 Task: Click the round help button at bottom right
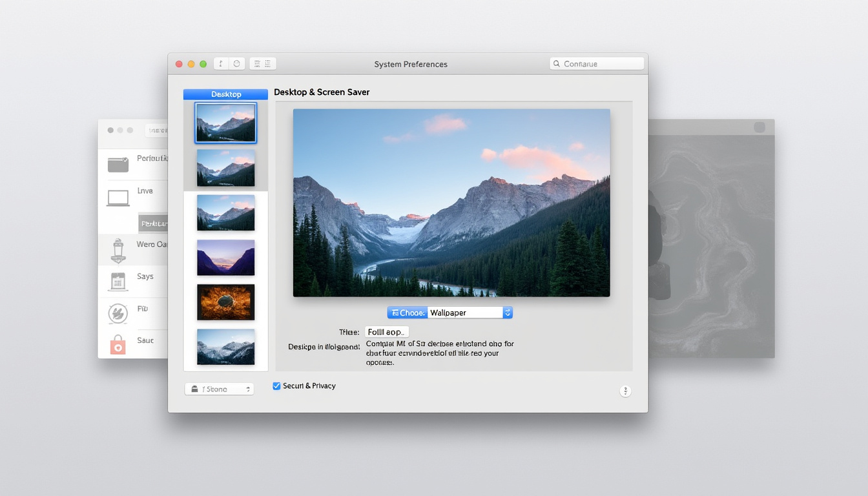[625, 391]
